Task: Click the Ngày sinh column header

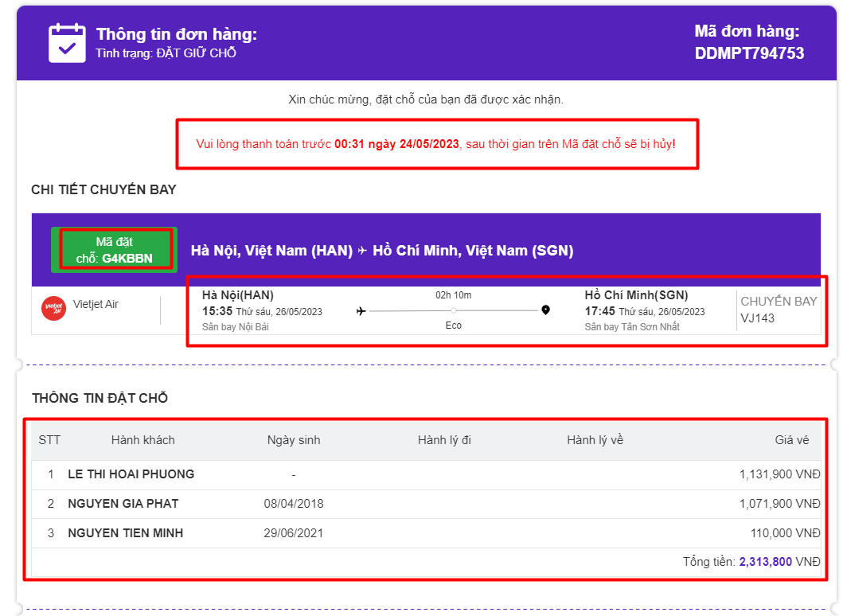Action: [x=294, y=440]
